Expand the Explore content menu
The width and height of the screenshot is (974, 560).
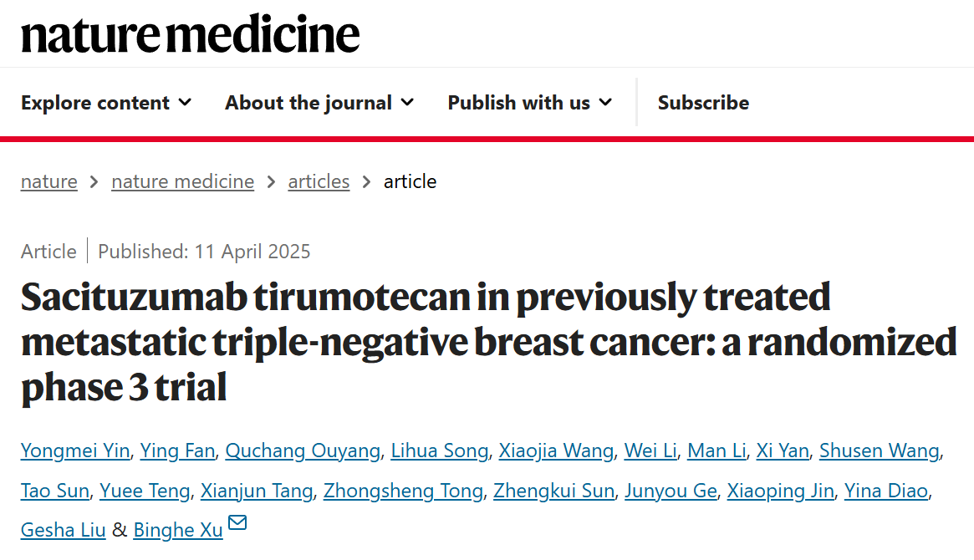pos(106,103)
